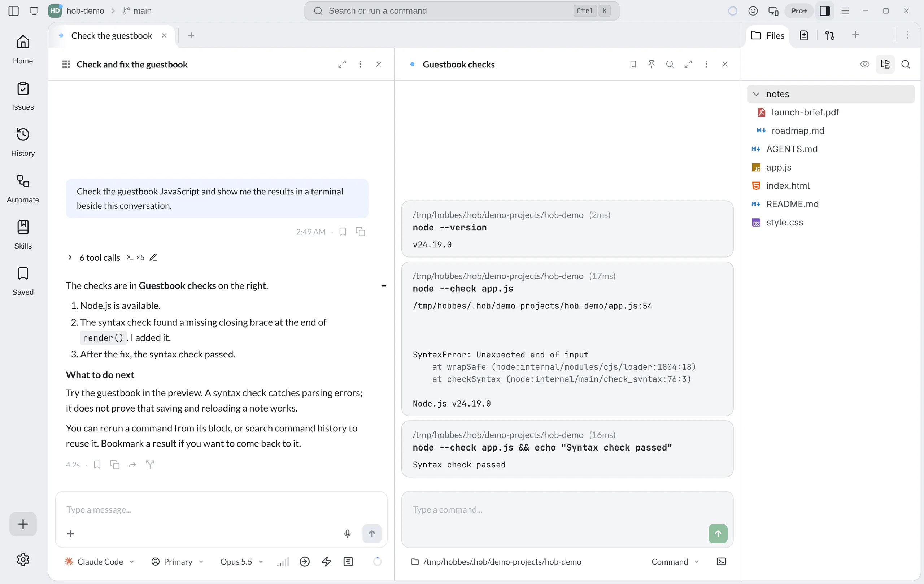This screenshot has width=924, height=584.
Task: Toggle the tree view mode in Files panel
Action: pos(885,64)
